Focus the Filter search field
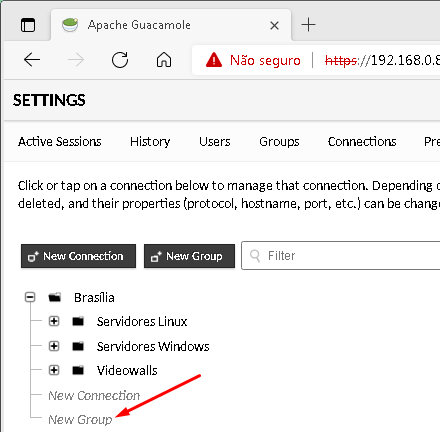440x432 pixels. click(x=341, y=256)
